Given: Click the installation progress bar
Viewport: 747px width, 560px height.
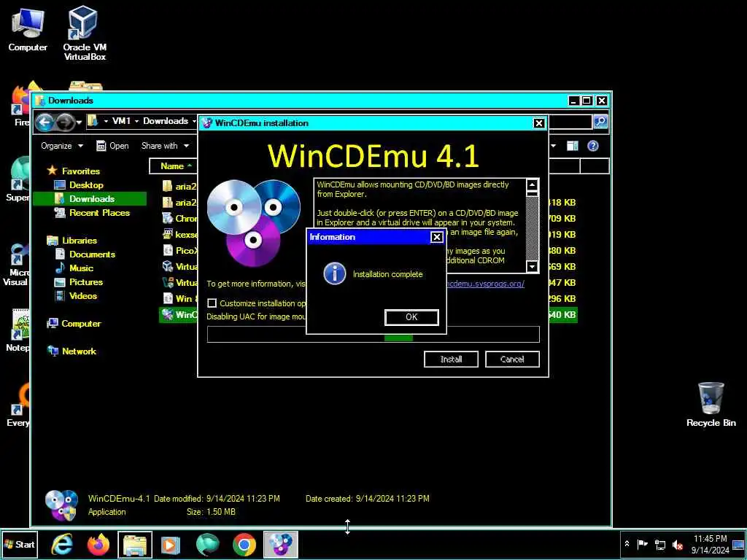Looking at the screenshot, I should click(373, 334).
